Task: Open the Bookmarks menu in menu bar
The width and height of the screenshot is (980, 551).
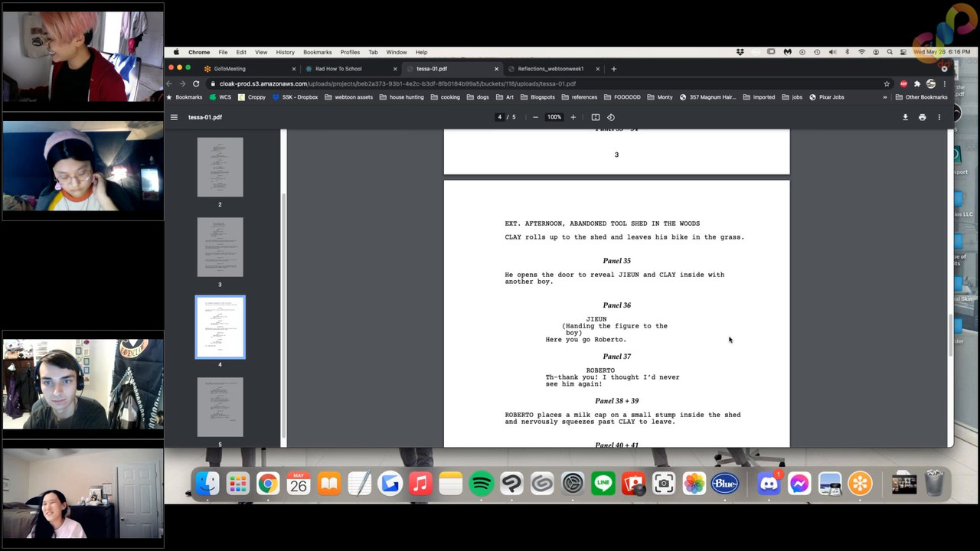Action: click(317, 52)
